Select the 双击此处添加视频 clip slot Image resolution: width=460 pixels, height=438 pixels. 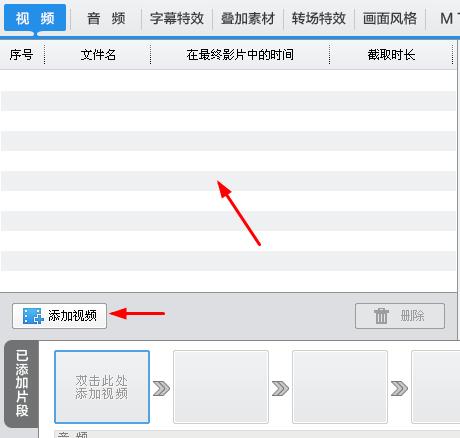pos(102,387)
